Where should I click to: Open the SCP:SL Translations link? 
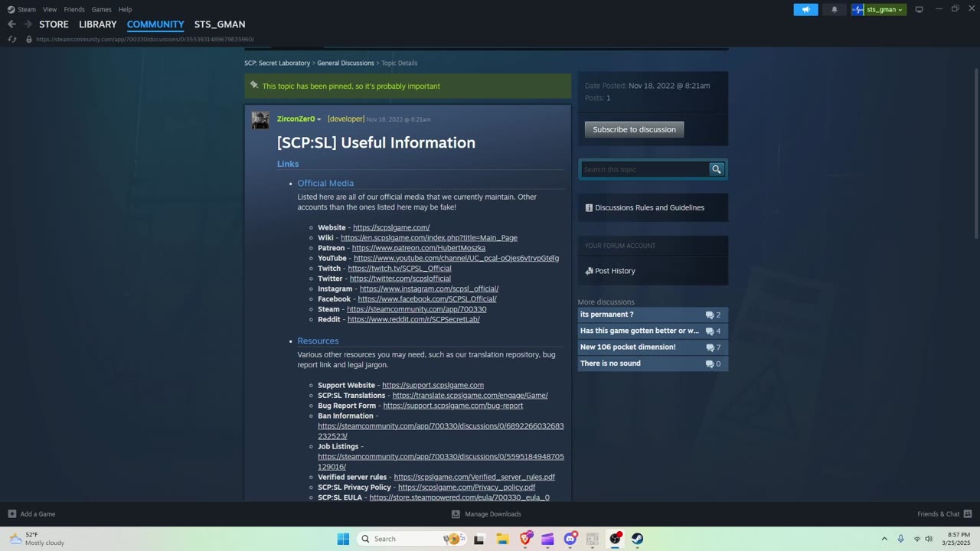point(470,396)
